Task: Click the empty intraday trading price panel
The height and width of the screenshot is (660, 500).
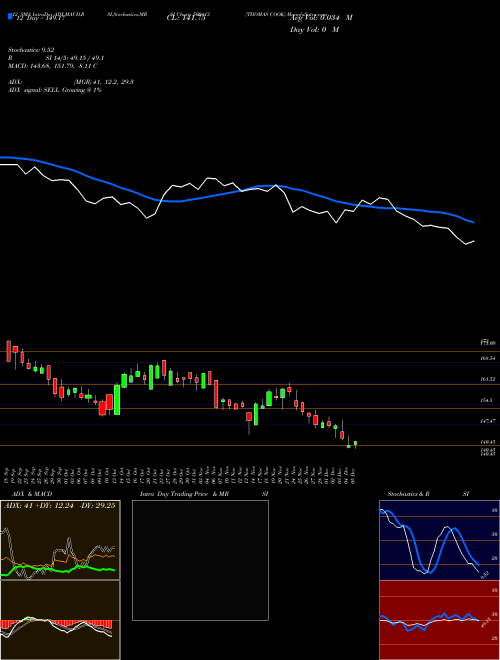Action: pos(200,560)
